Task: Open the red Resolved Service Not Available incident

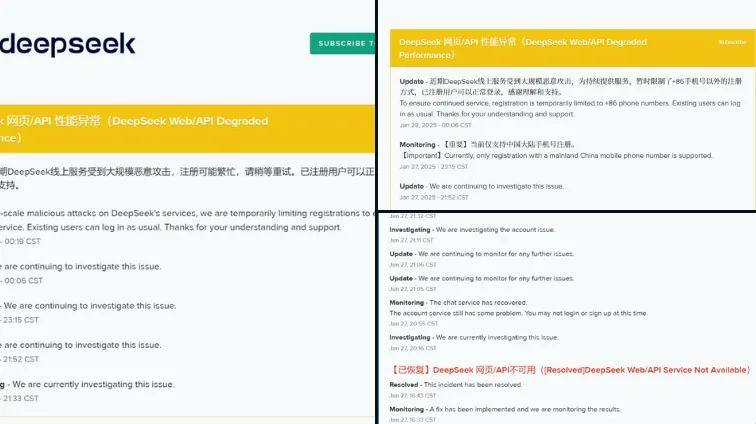Action: coord(570,370)
